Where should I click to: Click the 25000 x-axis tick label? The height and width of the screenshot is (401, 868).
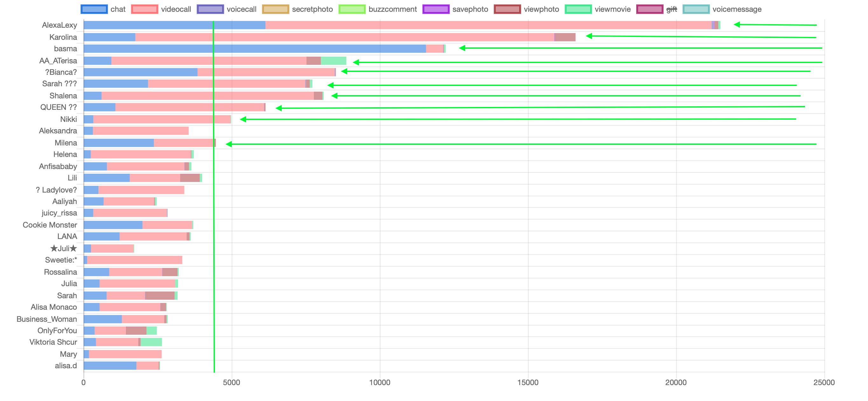pyautogui.click(x=824, y=383)
